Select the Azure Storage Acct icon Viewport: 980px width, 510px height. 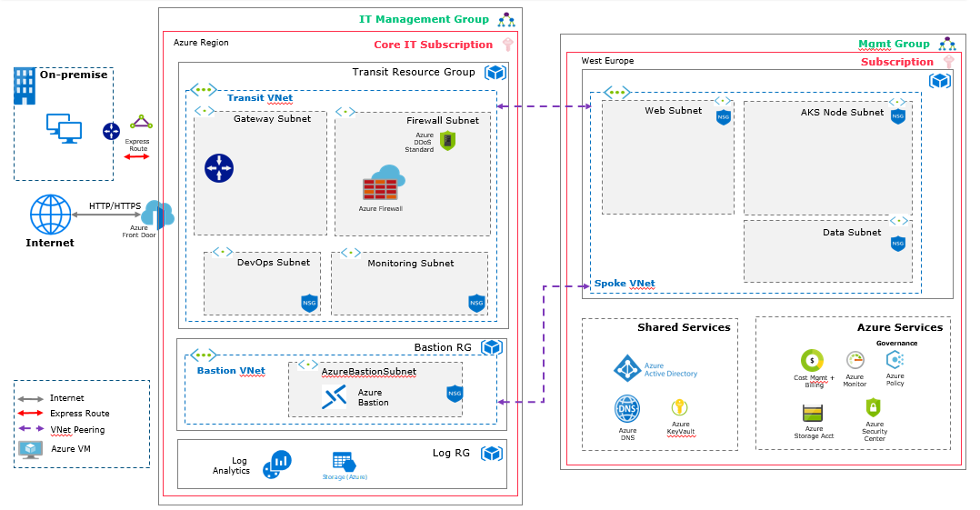[813, 413]
